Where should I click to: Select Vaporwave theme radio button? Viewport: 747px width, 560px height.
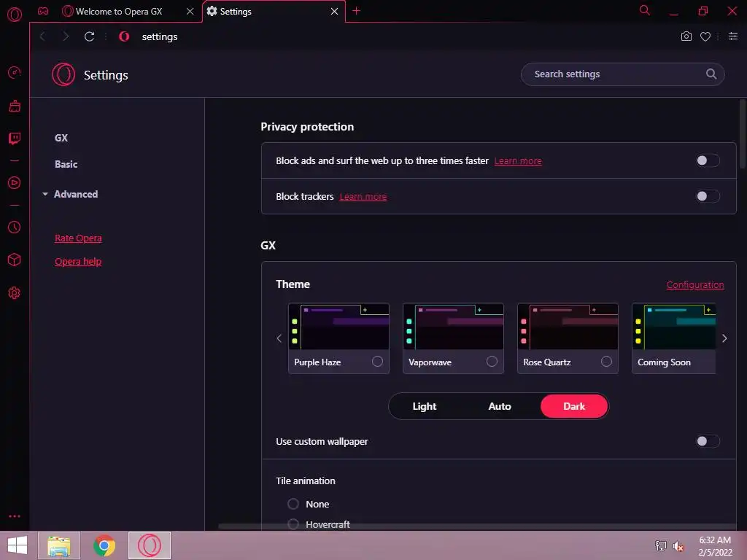click(492, 362)
